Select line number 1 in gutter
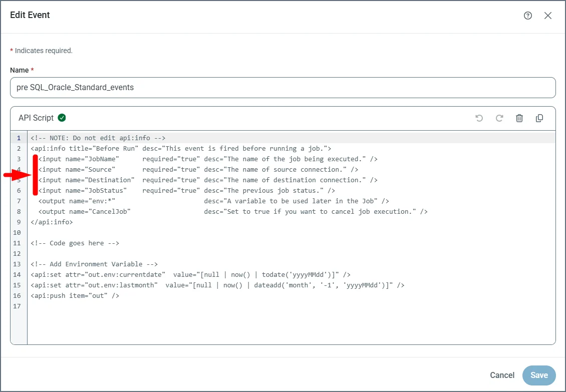This screenshot has width=566, height=392. 19,138
